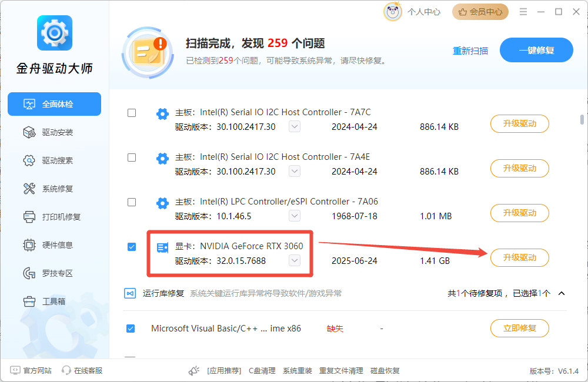Click the megaphone icon beside 应用推荐
This screenshot has height=382, width=588.
[194, 371]
